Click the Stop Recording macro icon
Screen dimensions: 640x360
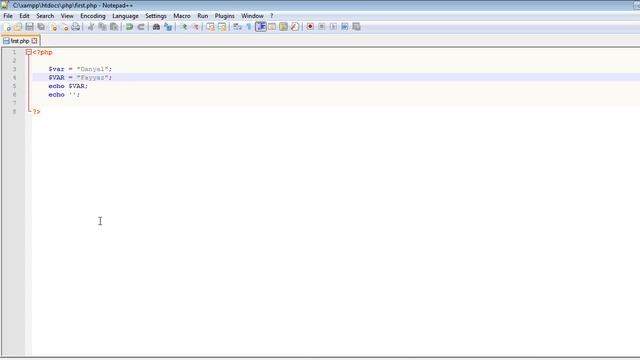point(322,27)
